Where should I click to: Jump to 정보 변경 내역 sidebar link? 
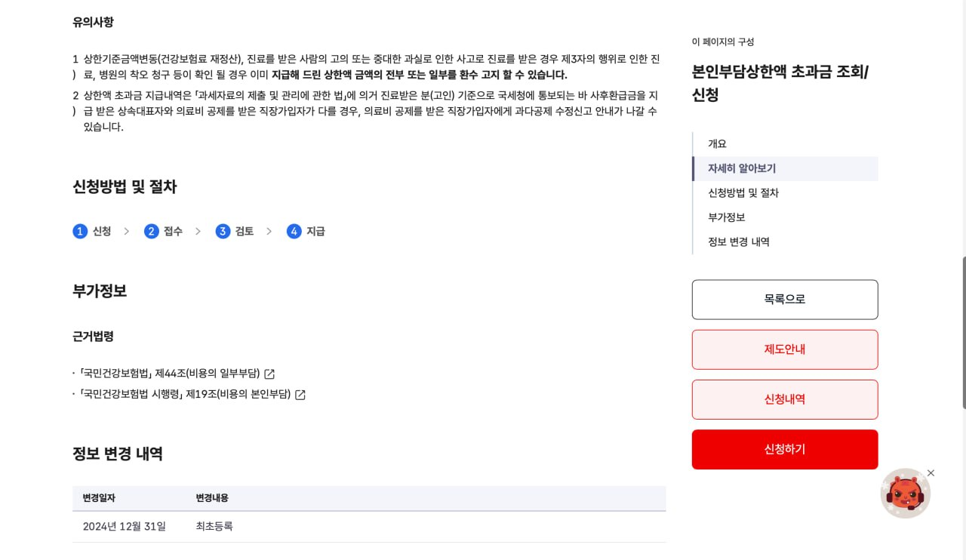click(x=739, y=242)
